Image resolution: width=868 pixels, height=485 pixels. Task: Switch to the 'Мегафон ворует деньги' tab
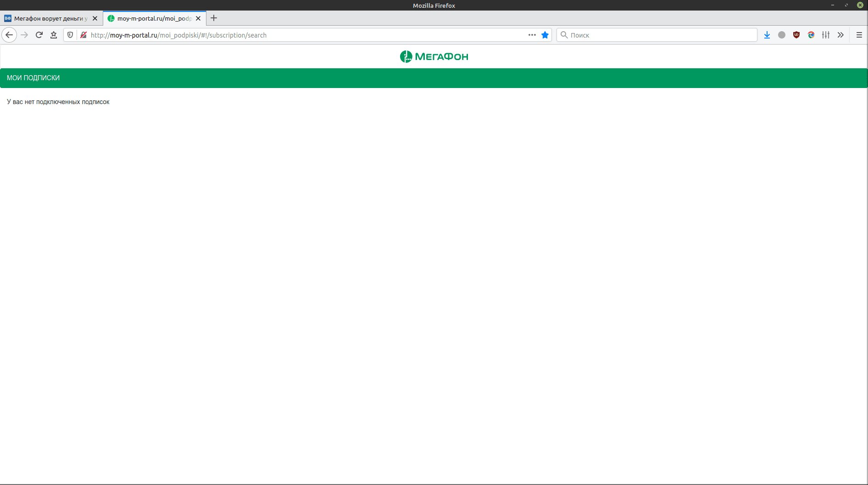click(x=51, y=18)
